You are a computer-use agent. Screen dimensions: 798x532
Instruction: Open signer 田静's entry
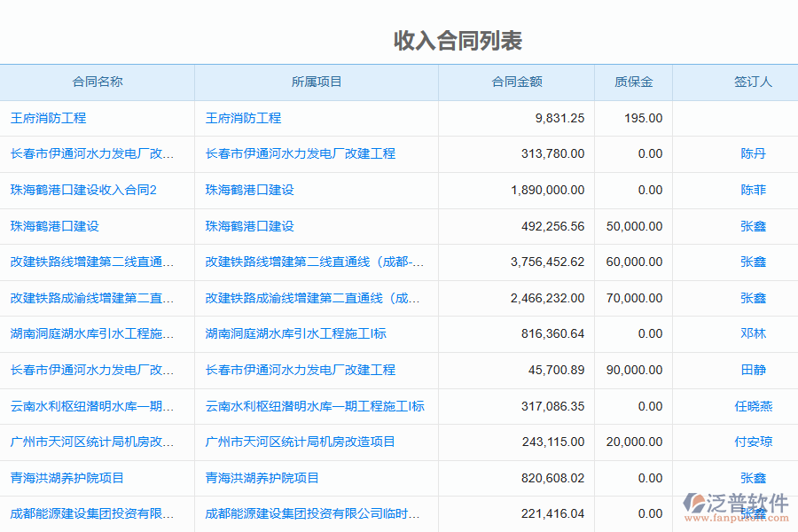[x=753, y=370]
